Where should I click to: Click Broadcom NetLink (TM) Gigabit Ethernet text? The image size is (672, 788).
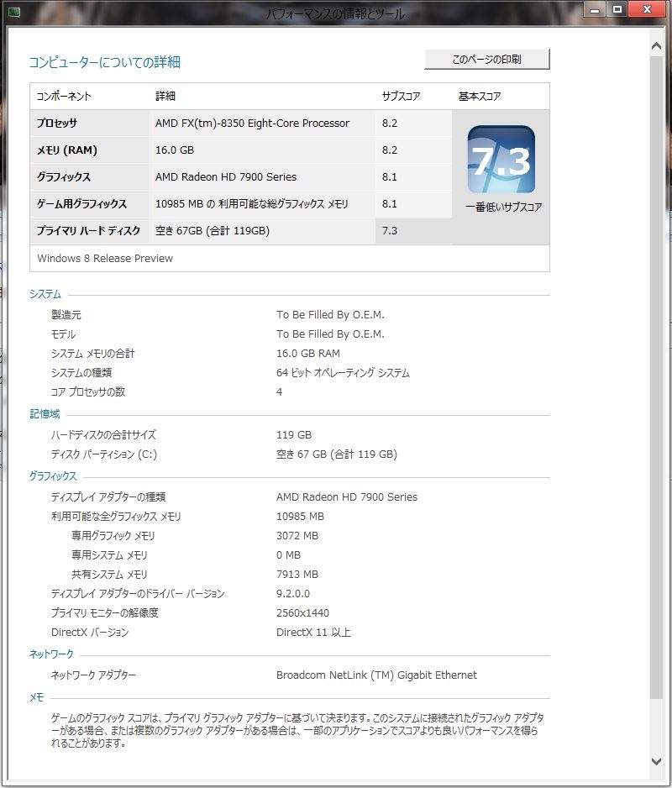point(376,675)
